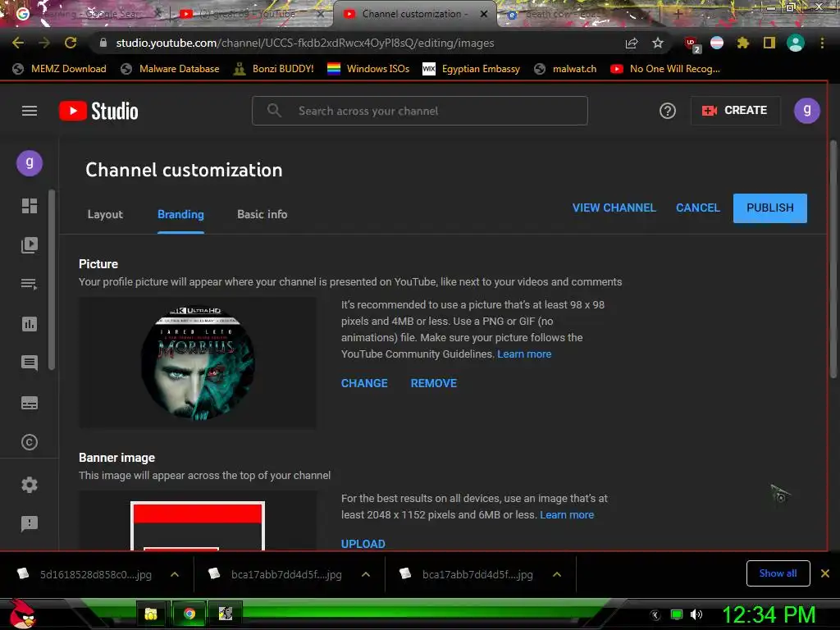Focus the Search across your channel field
Viewport: 840px width, 630px height.
(x=419, y=111)
